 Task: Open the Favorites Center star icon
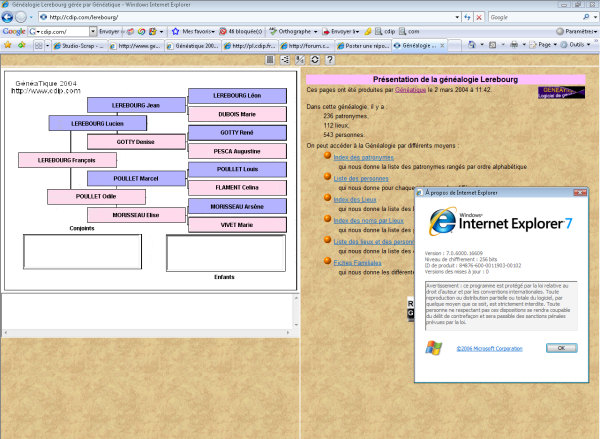pos(8,45)
